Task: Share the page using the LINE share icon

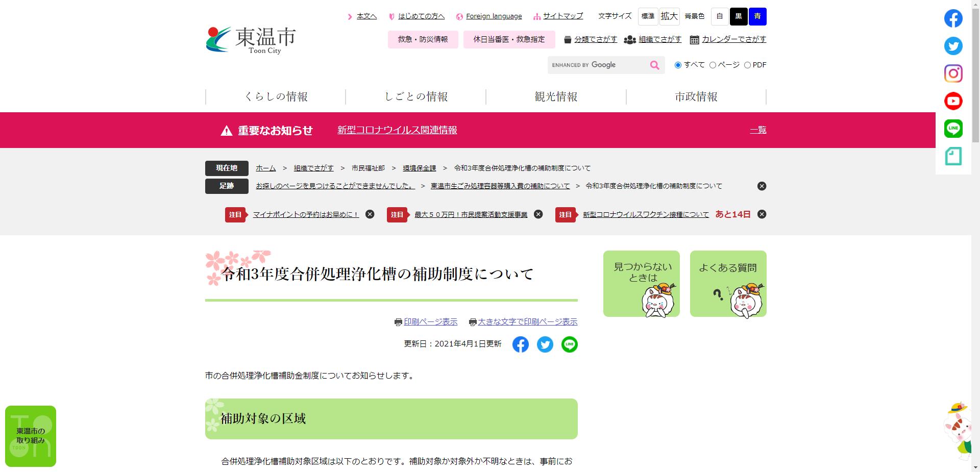Action: click(569, 344)
